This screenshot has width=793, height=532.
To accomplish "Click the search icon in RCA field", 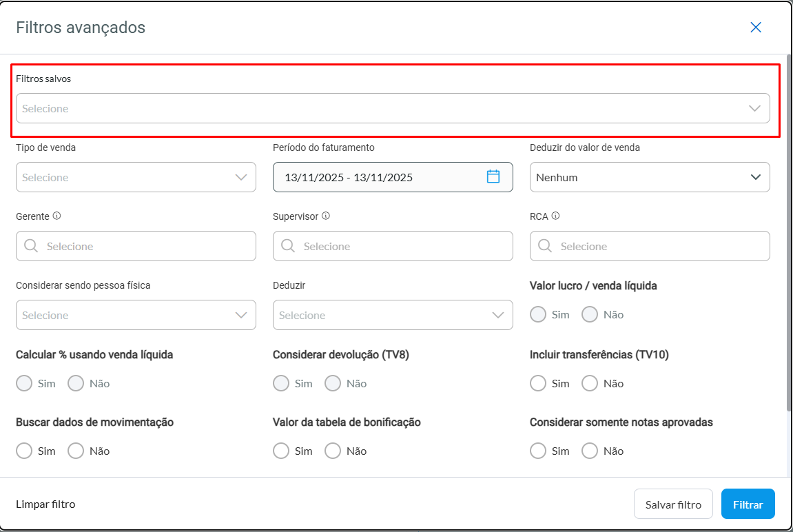I will tap(545, 246).
